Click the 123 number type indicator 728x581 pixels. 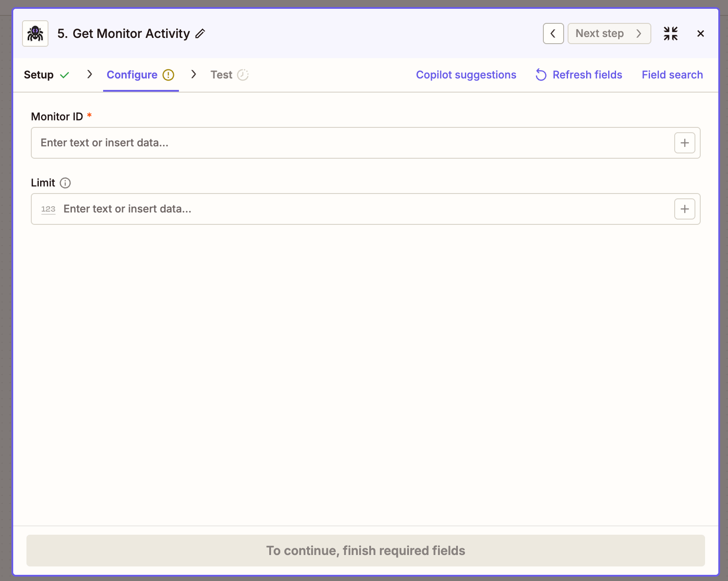pyautogui.click(x=48, y=209)
